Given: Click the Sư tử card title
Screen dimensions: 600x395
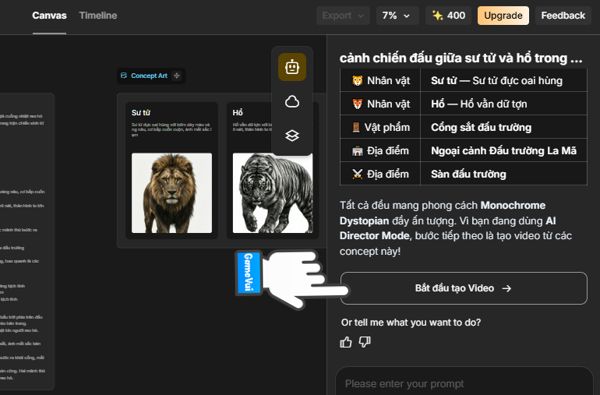Looking at the screenshot, I should tap(141, 113).
